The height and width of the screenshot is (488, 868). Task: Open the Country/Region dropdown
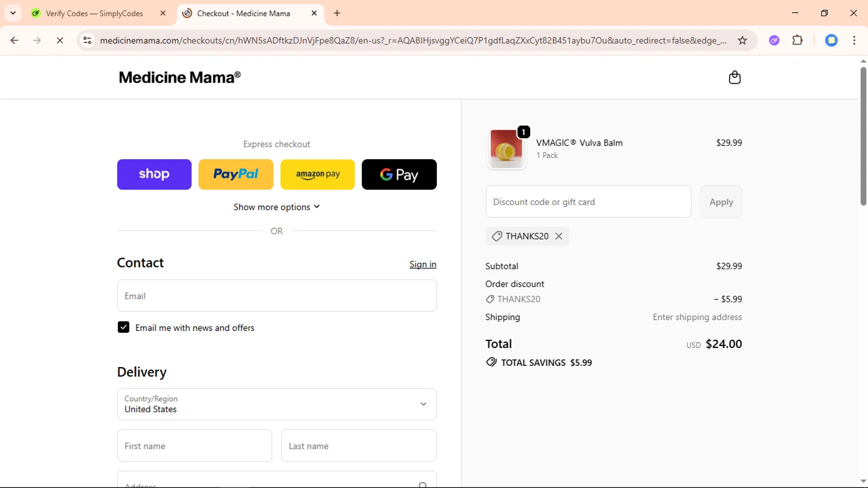[277, 404]
